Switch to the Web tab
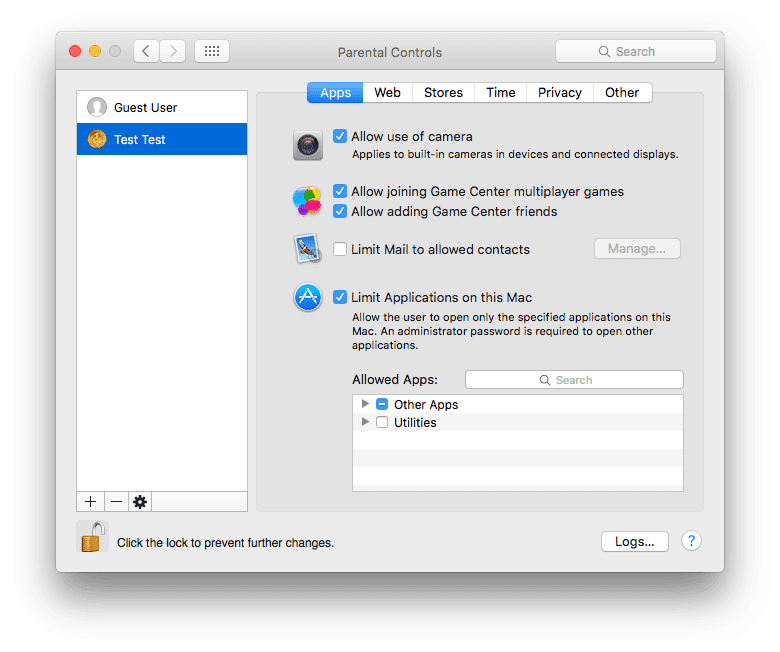The image size is (780, 652). tap(387, 93)
